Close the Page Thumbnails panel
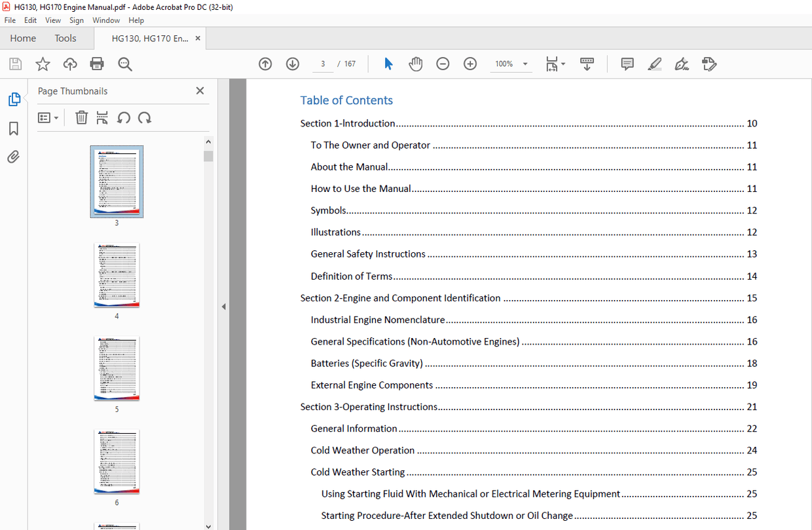 click(200, 91)
